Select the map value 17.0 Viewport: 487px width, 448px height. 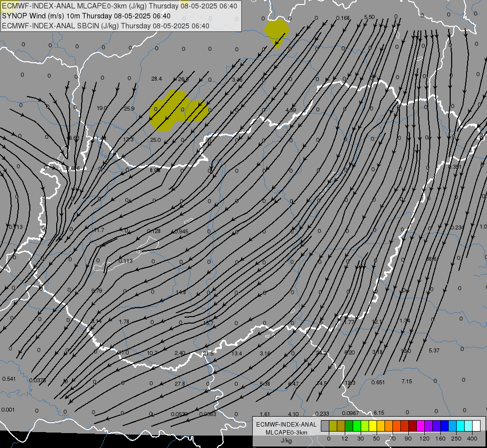tap(123, 352)
